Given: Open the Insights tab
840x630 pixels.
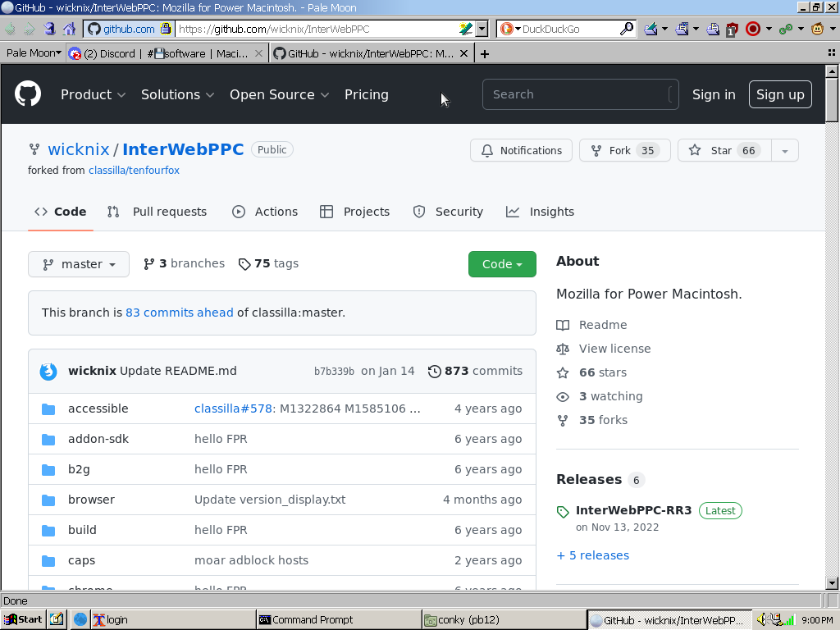Looking at the screenshot, I should [x=540, y=212].
